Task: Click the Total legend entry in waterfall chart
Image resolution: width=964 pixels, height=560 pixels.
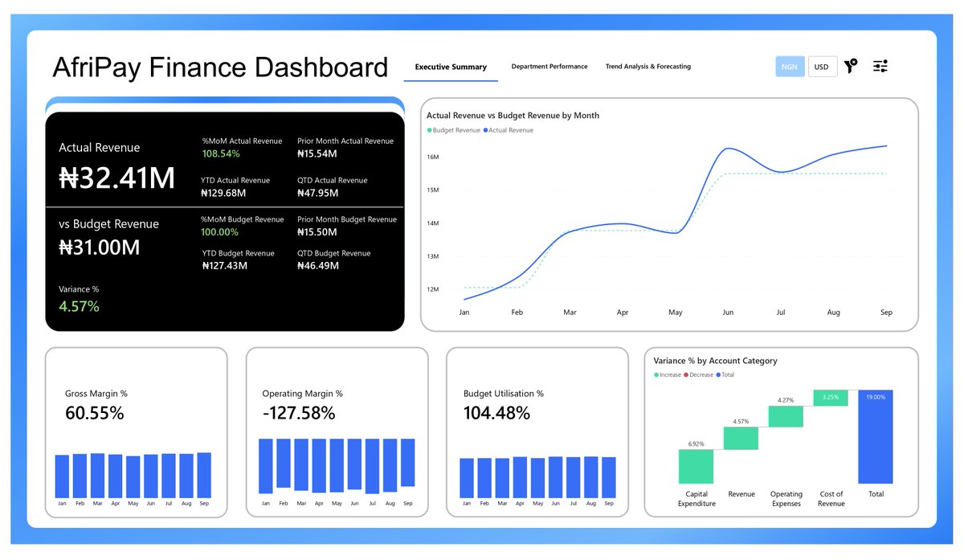Action: pos(725,375)
